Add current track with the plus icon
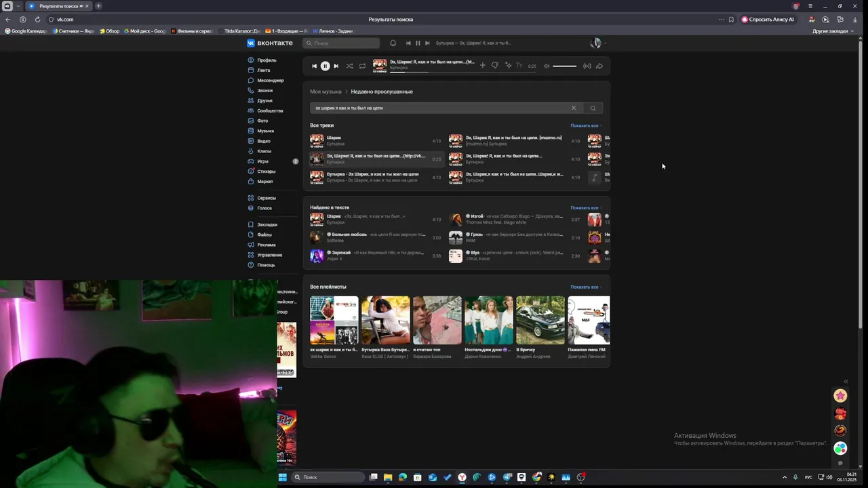868x488 pixels. [x=482, y=66]
